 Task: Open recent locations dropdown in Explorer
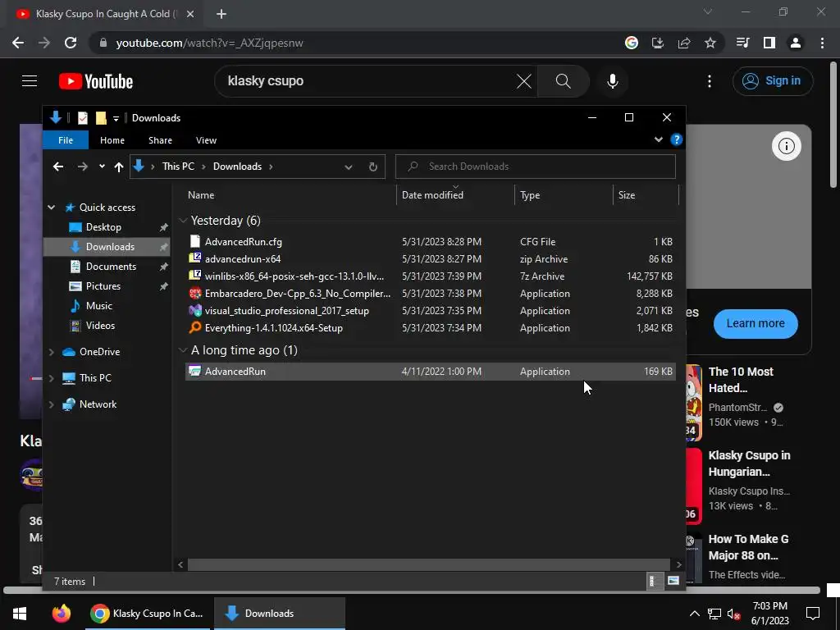pos(102,167)
